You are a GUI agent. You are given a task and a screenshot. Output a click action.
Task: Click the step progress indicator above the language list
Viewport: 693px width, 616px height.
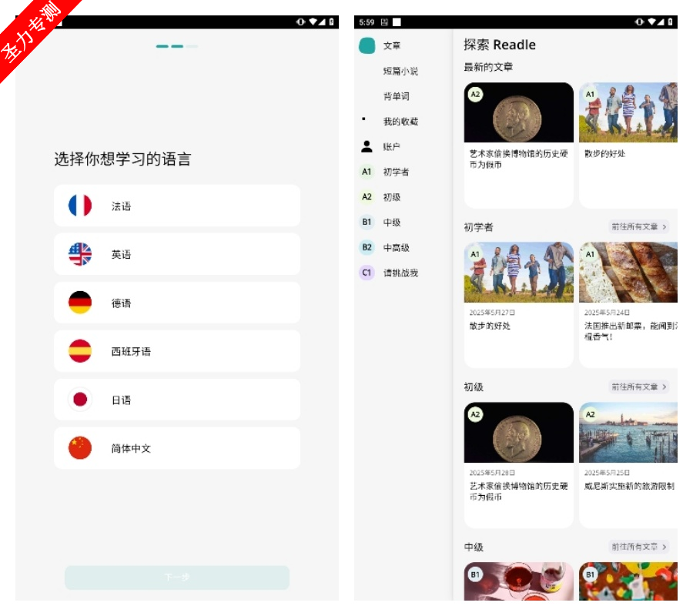pos(177,46)
